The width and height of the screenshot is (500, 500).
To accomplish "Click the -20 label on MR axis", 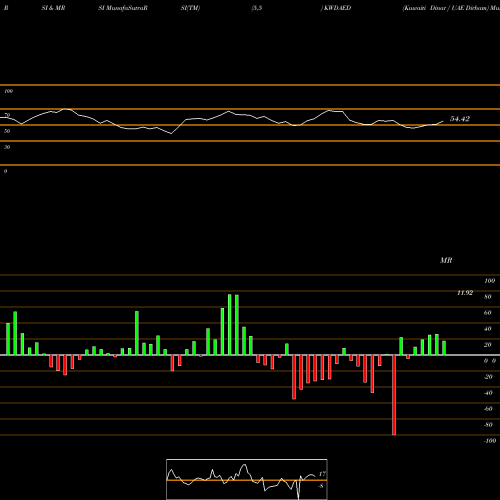I will [488, 377].
